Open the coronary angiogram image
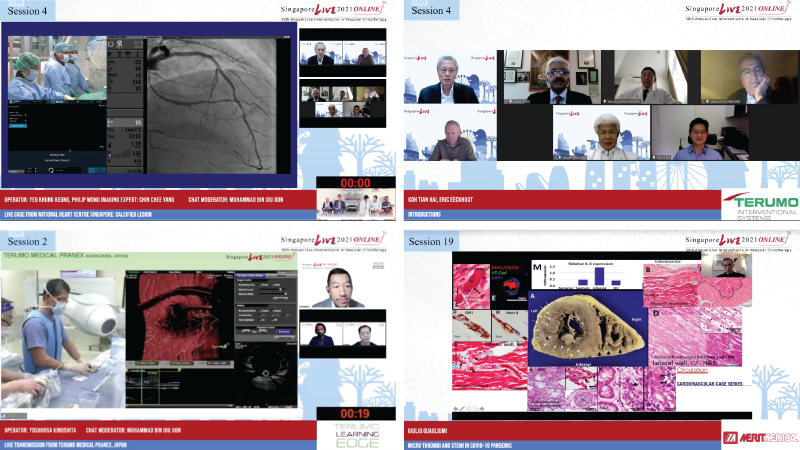The image size is (800, 450). tap(211, 106)
